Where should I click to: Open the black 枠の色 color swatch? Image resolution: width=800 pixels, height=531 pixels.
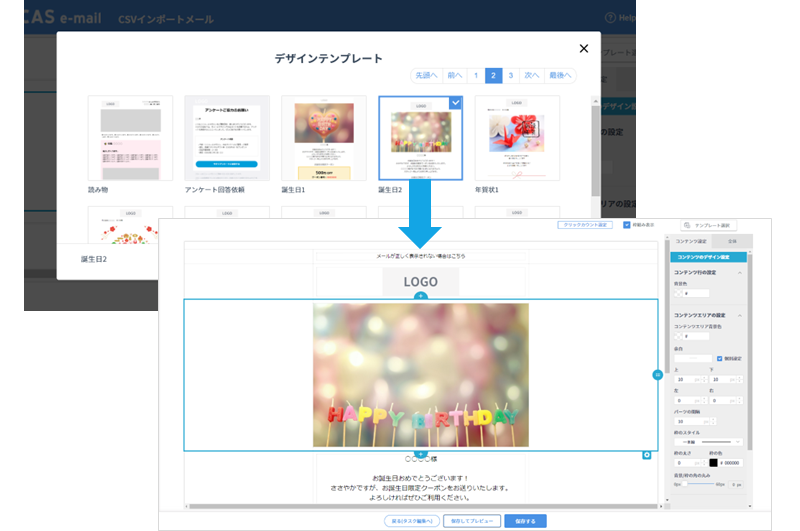[x=713, y=463]
